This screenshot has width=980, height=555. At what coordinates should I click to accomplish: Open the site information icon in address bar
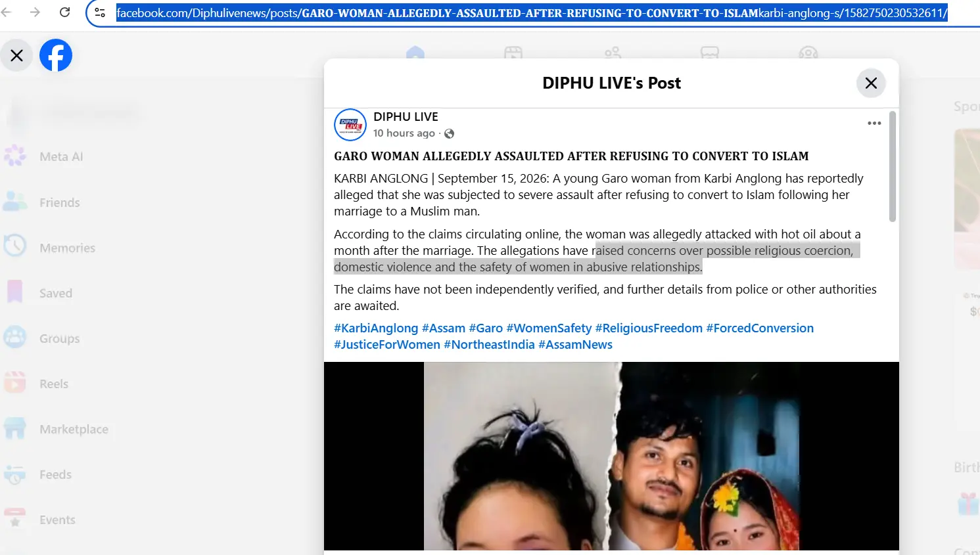click(x=100, y=12)
